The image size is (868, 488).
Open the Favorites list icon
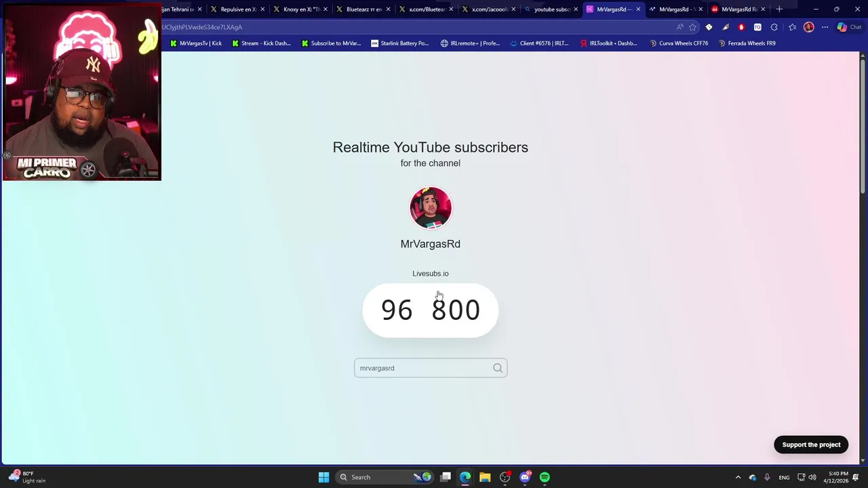pyautogui.click(x=792, y=27)
